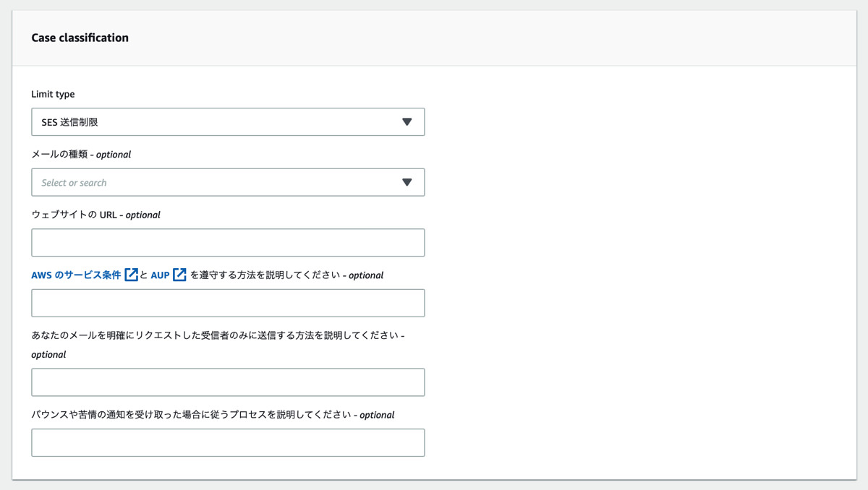Click the Case classification section header
Viewport: 868px width, 490px height.
[x=80, y=38]
